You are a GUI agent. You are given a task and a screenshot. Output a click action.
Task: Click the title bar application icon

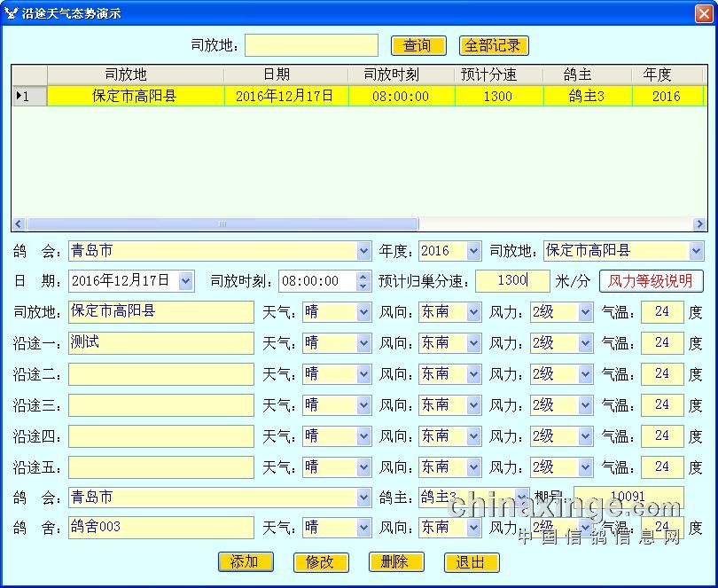(11, 13)
